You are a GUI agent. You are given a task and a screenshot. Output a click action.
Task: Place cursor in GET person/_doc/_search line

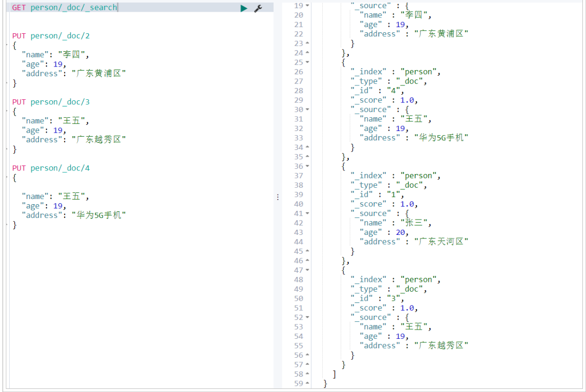[x=64, y=8]
